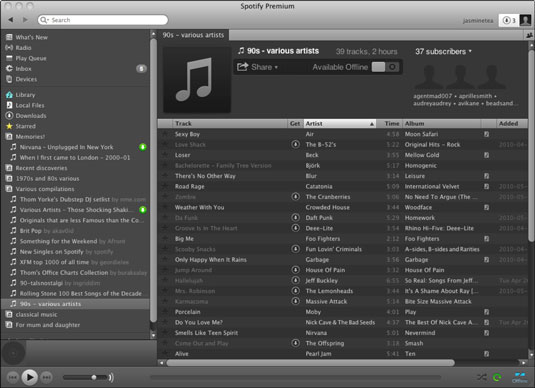Viewport: 535px width, 388px height.
Task: Click the Search input field
Action: pyautogui.click(x=103, y=20)
